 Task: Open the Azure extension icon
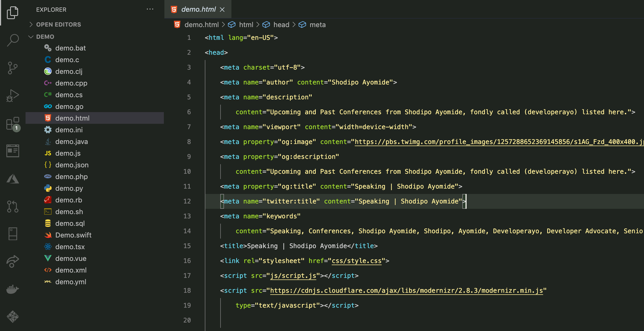tap(12, 179)
